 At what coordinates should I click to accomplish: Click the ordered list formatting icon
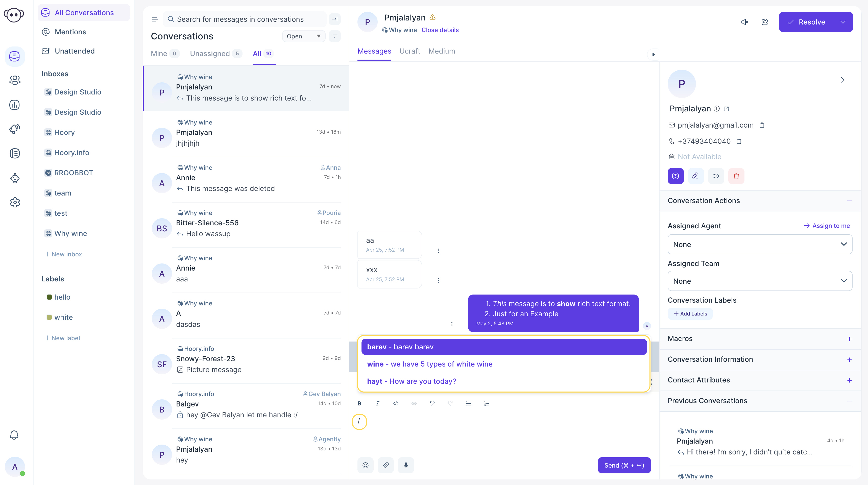487,403
